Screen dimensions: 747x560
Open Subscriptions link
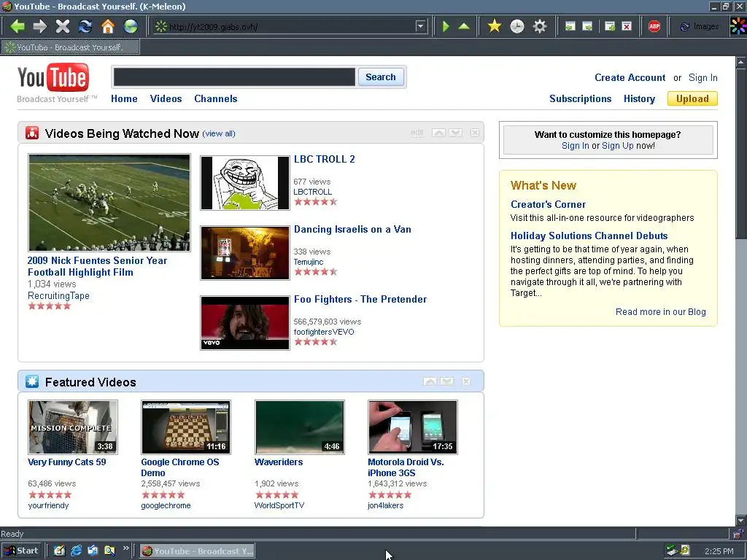point(580,98)
